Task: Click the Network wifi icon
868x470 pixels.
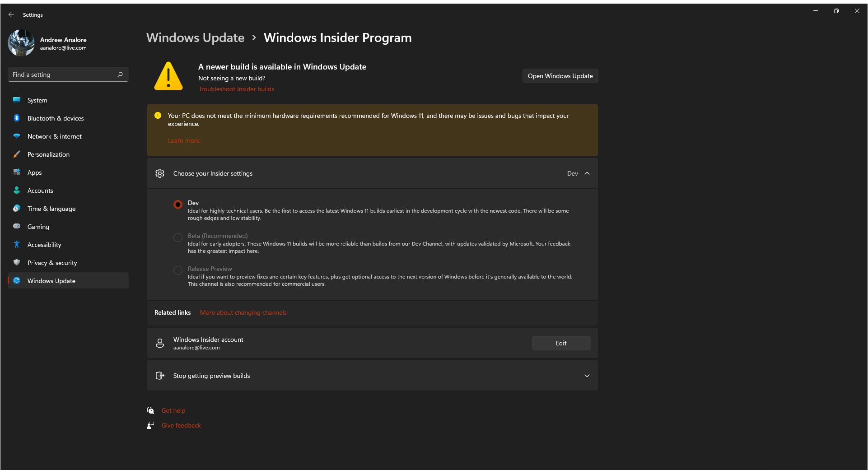Action: click(x=17, y=136)
